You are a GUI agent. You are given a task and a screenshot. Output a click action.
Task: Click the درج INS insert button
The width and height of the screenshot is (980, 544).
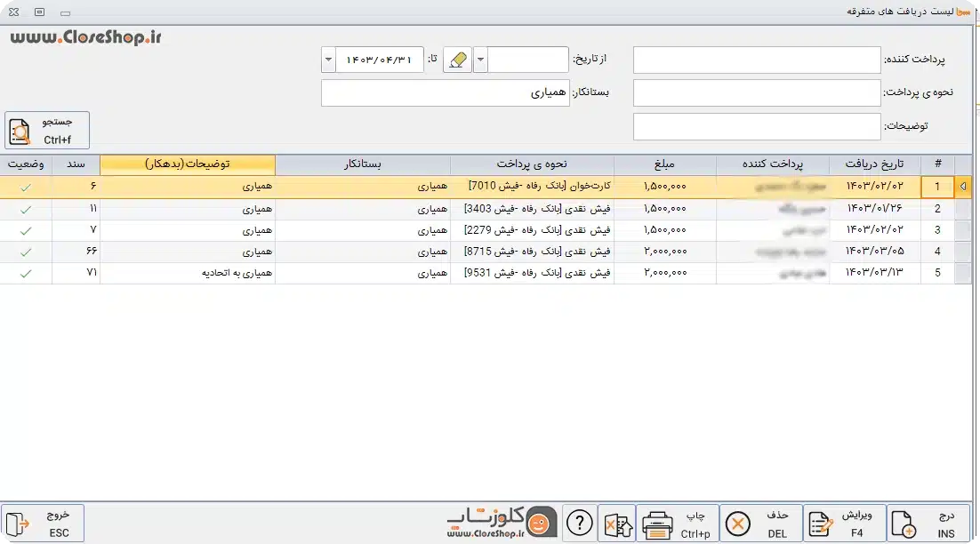[928, 524]
